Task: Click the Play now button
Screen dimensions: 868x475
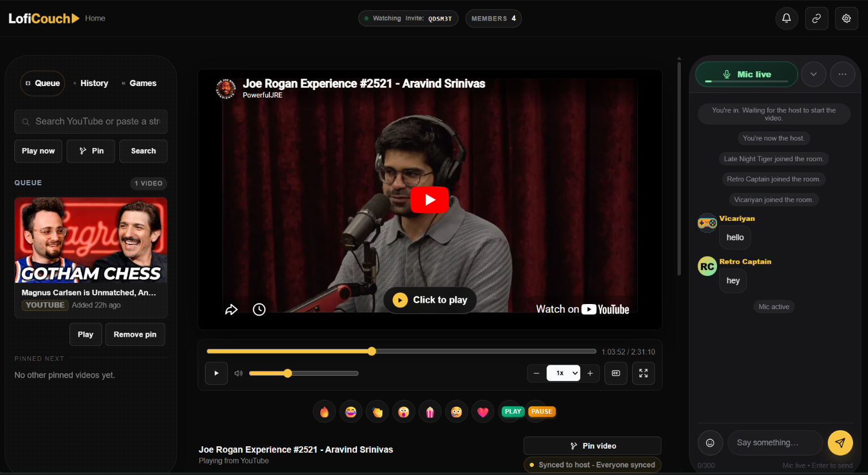Action: pyautogui.click(x=38, y=151)
